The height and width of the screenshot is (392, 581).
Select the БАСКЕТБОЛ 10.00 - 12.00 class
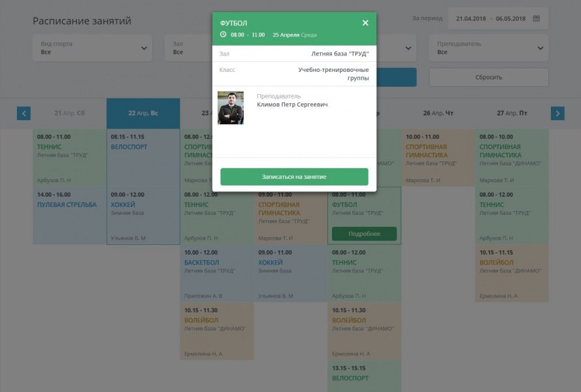coord(216,273)
